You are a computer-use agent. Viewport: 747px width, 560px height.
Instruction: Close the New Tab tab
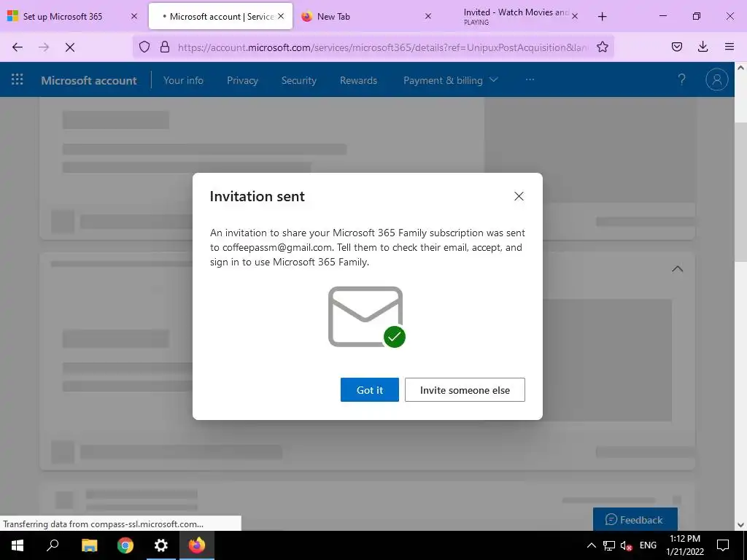427,16
